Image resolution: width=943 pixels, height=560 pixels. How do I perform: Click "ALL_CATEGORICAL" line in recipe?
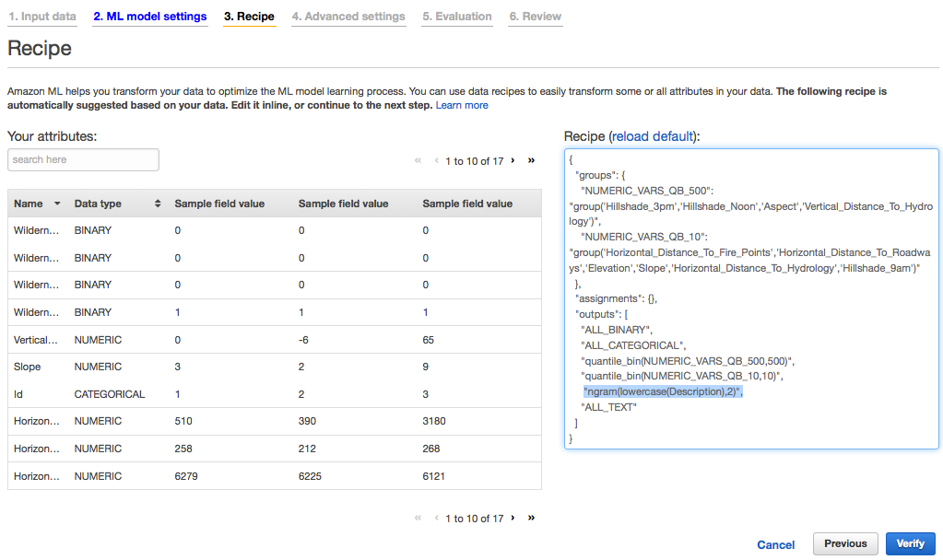pos(633,345)
